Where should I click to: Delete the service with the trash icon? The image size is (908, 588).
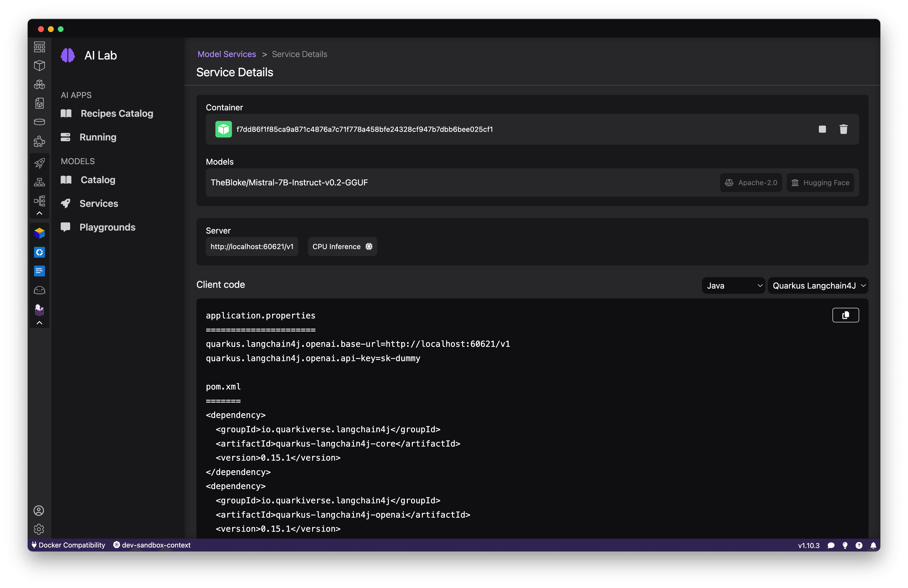coord(844,129)
